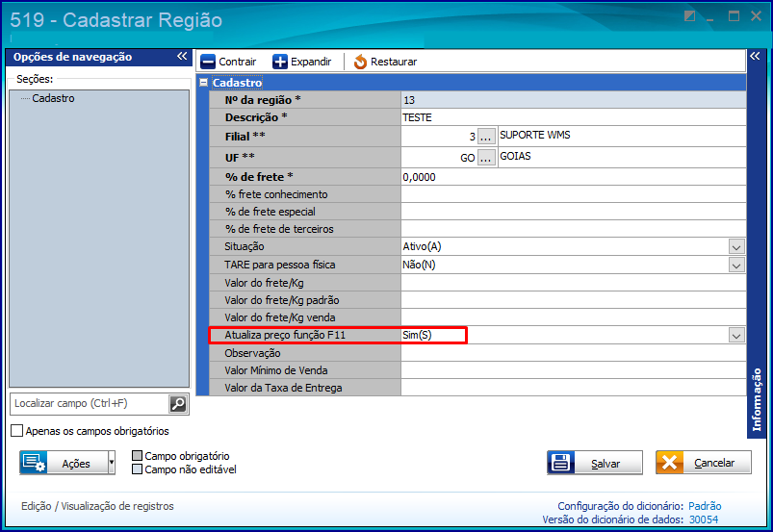Open Atualiza preço função F11 dropdown

point(736,336)
